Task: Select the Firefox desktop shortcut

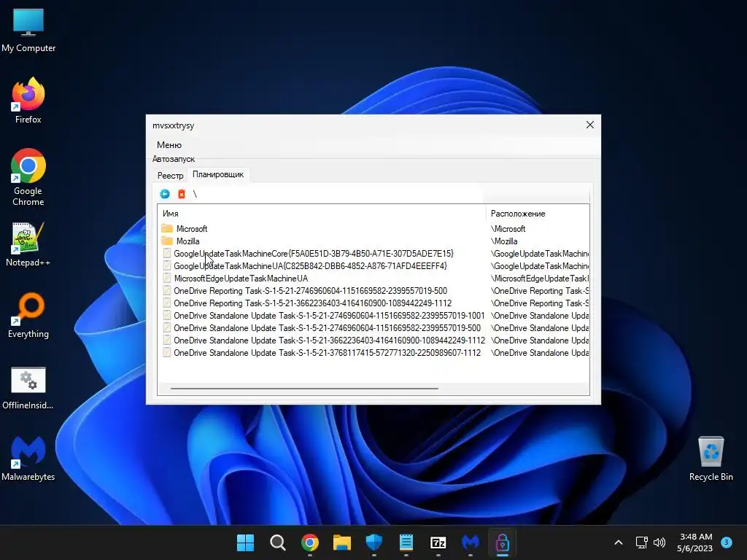Action: (x=28, y=101)
